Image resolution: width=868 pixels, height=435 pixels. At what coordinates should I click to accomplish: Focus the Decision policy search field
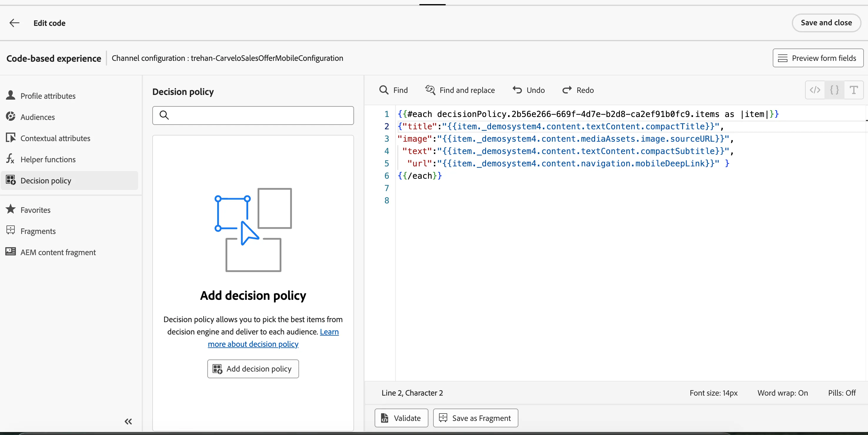click(x=253, y=115)
